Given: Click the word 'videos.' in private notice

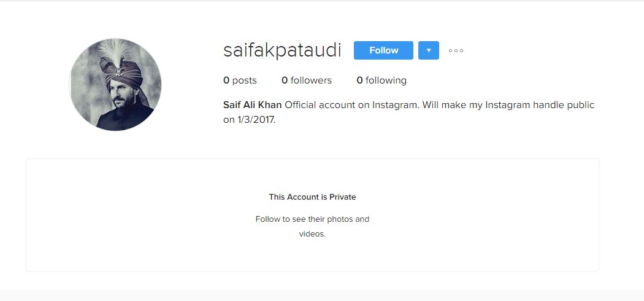Looking at the screenshot, I should 312,234.
